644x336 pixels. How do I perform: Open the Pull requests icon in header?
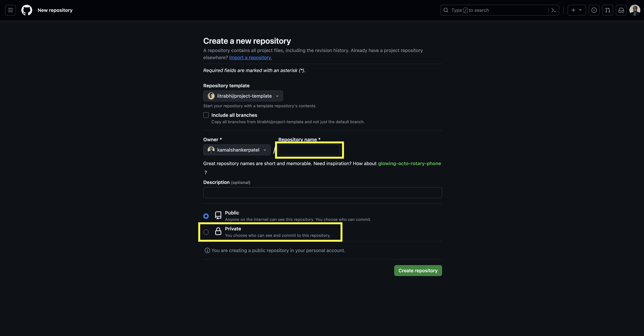[608, 10]
